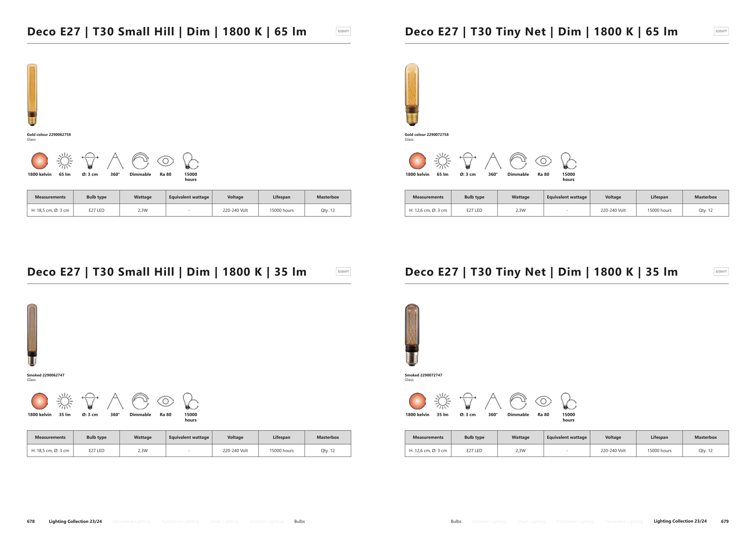Click the EXEMPT badge beside Tiny Net 65 lm title
Image resolution: width=756 pixels, height=535 pixels.
coord(721,31)
